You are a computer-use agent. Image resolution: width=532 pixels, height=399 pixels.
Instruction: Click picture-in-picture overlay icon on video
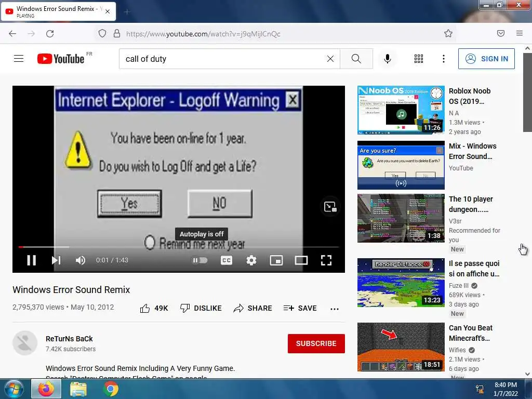click(330, 207)
